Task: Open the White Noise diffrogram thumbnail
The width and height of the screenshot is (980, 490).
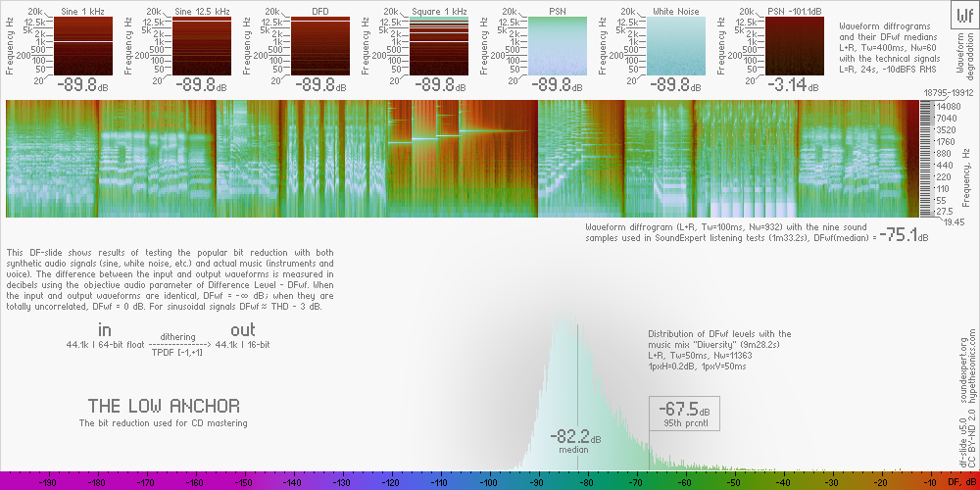Action: tap(675, 46)
